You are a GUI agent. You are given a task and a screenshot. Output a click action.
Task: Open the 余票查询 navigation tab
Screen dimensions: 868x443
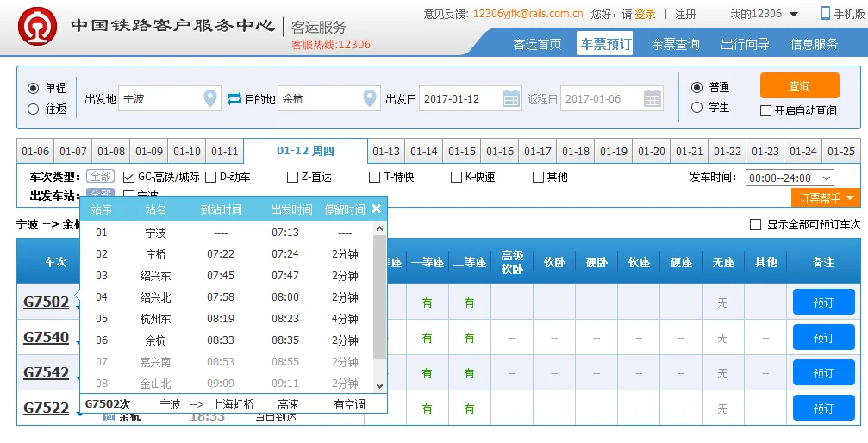[676, 44]
